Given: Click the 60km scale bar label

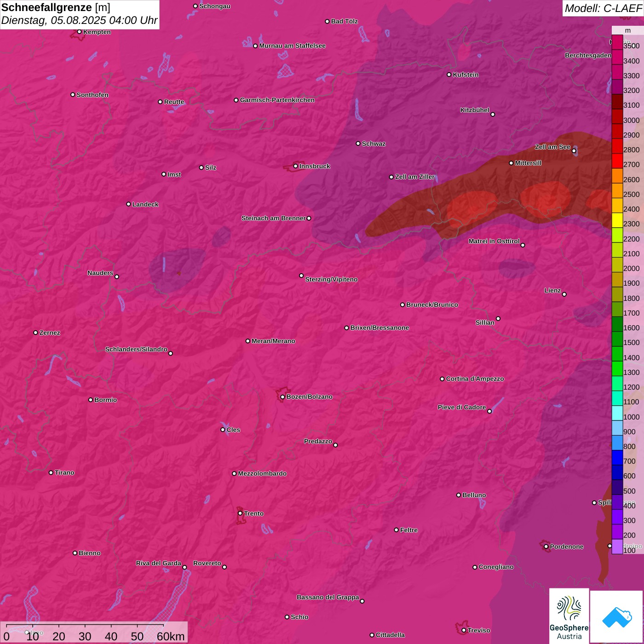Looking at the screenshot, I should coord(171,636).
